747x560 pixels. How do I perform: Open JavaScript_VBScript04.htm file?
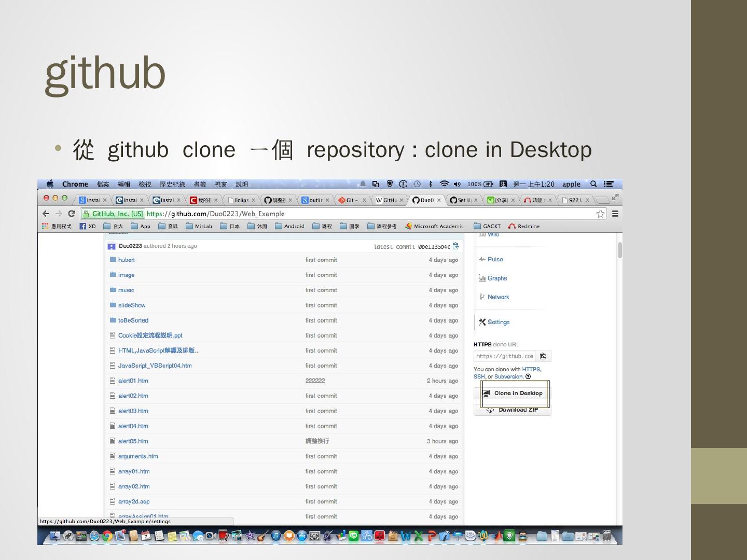[155, 366]
